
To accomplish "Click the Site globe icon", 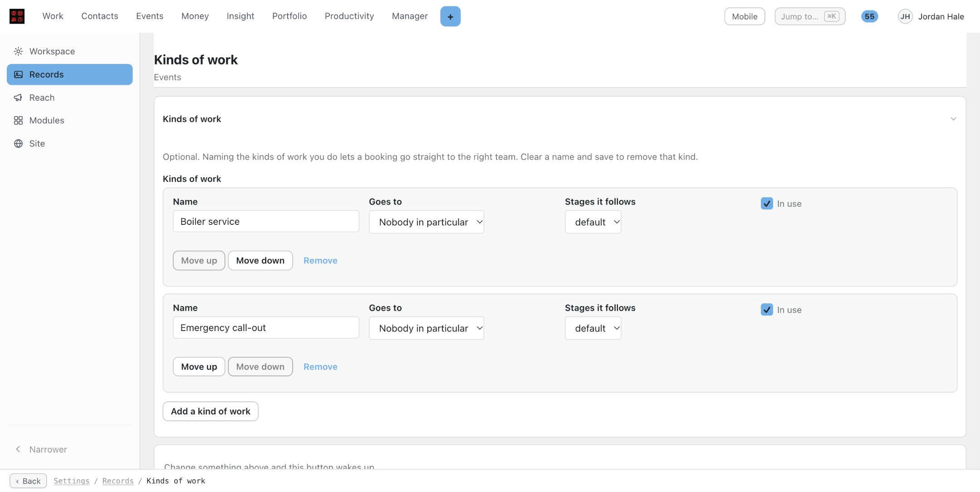I will coord(18,143).
